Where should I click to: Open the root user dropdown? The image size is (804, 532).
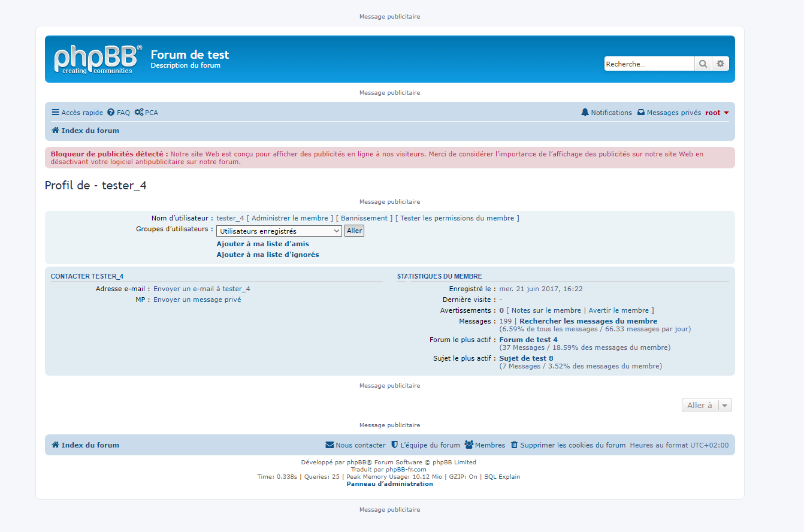coord(717,113)
